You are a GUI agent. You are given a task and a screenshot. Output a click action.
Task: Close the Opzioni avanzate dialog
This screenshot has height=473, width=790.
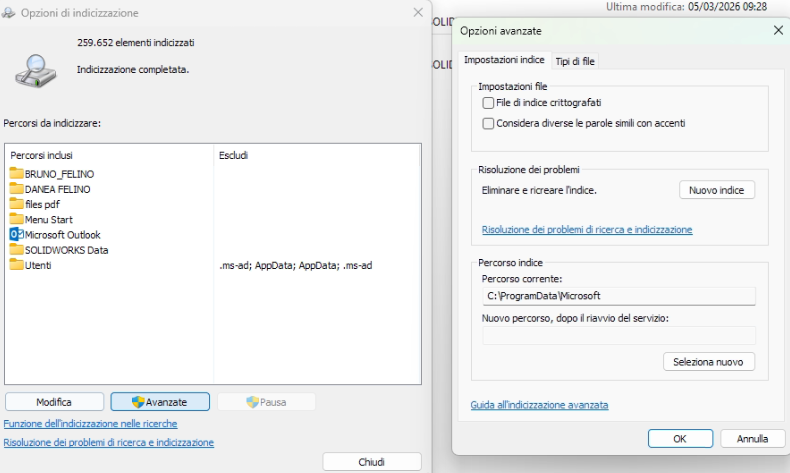tap(778, 31)
